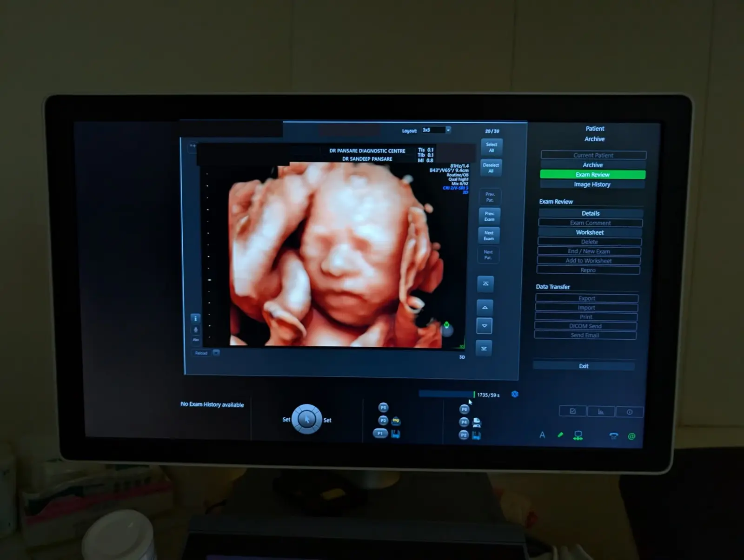The width and height of the screenshot is (744, 560).
Task: Click the P6 button
Action: 464,409
